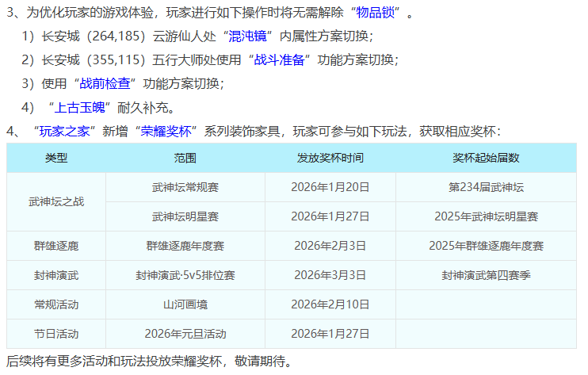Select the "类型" table header
This screenshot has height=375, width=588.
coord(56,158)
